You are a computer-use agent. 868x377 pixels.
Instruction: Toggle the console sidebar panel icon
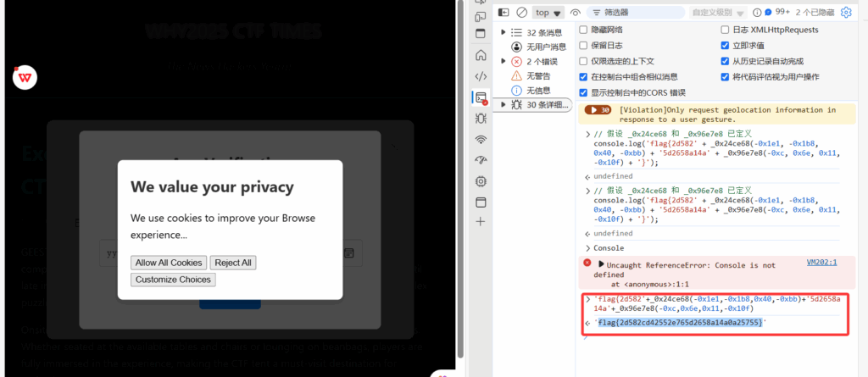(x=504, y=13)
